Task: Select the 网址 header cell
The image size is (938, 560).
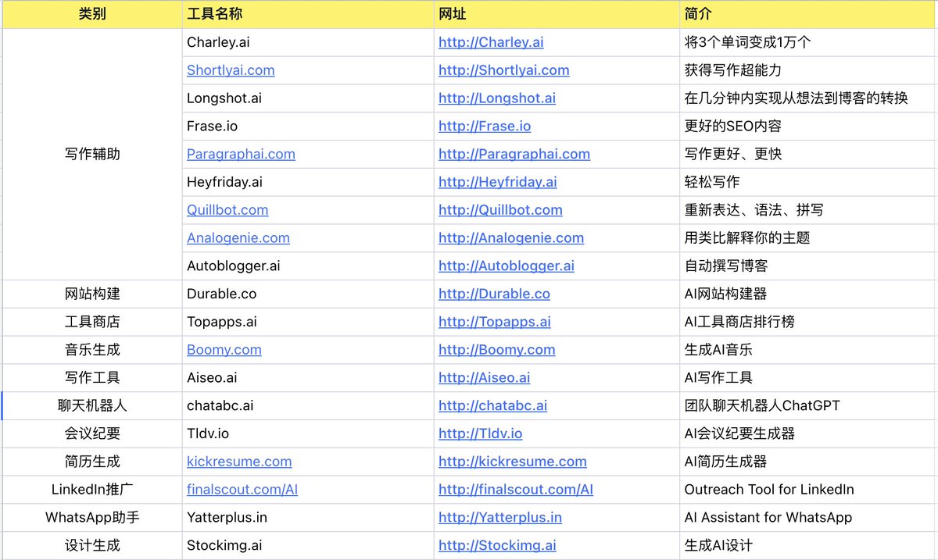Action: point(557,14)
